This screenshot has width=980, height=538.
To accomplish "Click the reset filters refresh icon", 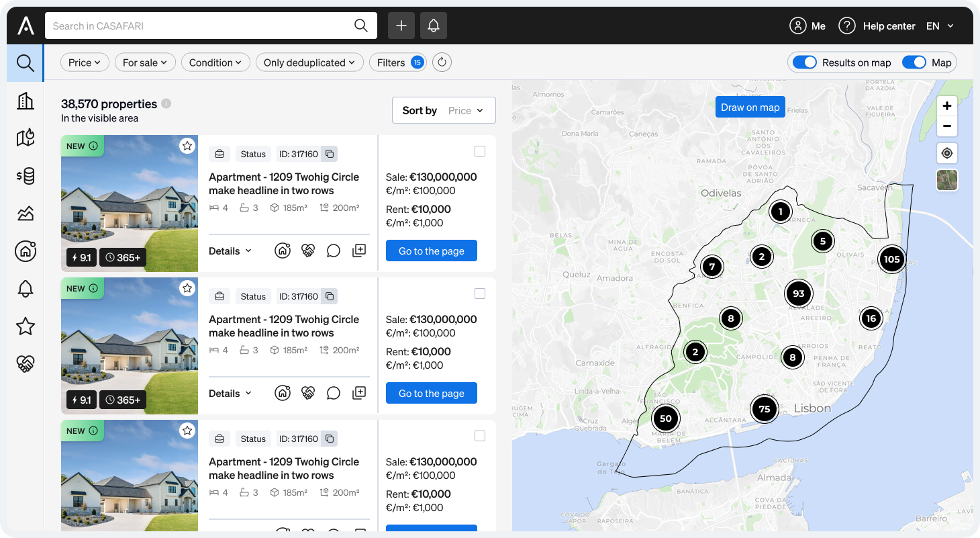I will click(x=442, y=62).
